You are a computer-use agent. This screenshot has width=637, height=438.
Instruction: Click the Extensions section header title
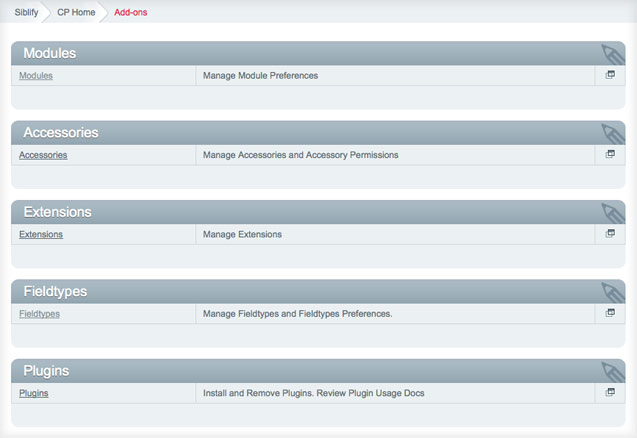[x=57, y=212]
